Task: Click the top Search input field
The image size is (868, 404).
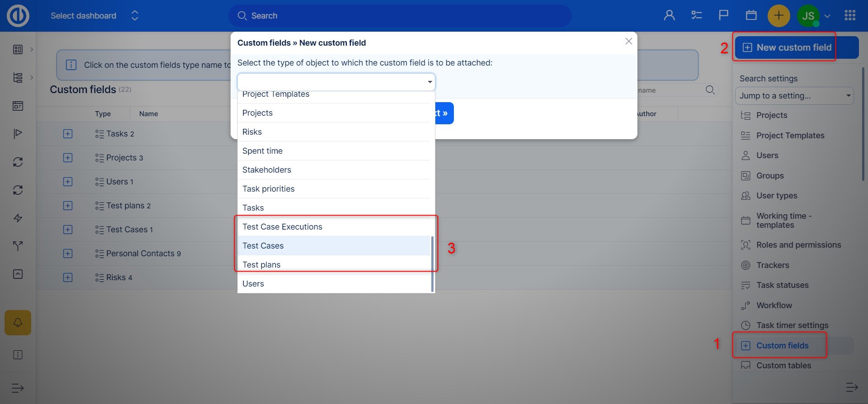Action: (x=400, y=16)
